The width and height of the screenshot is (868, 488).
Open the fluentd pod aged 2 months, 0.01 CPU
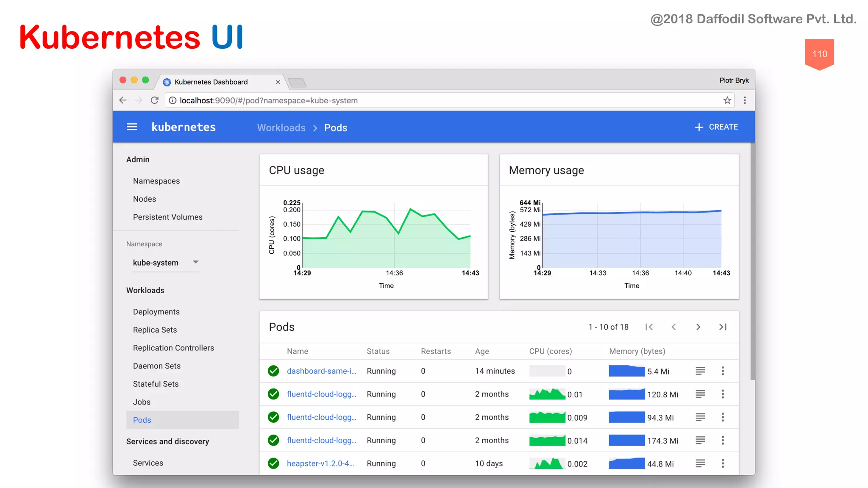click(x=322, y=394)
